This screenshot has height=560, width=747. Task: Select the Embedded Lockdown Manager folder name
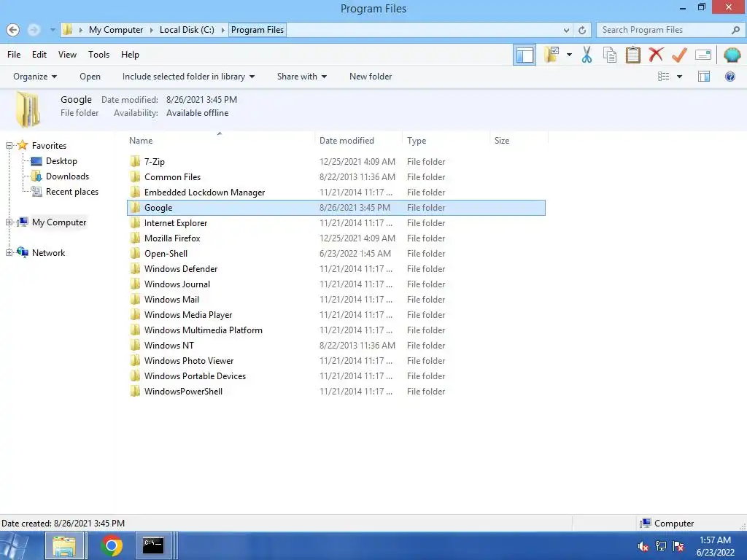(x=204, y=192)
